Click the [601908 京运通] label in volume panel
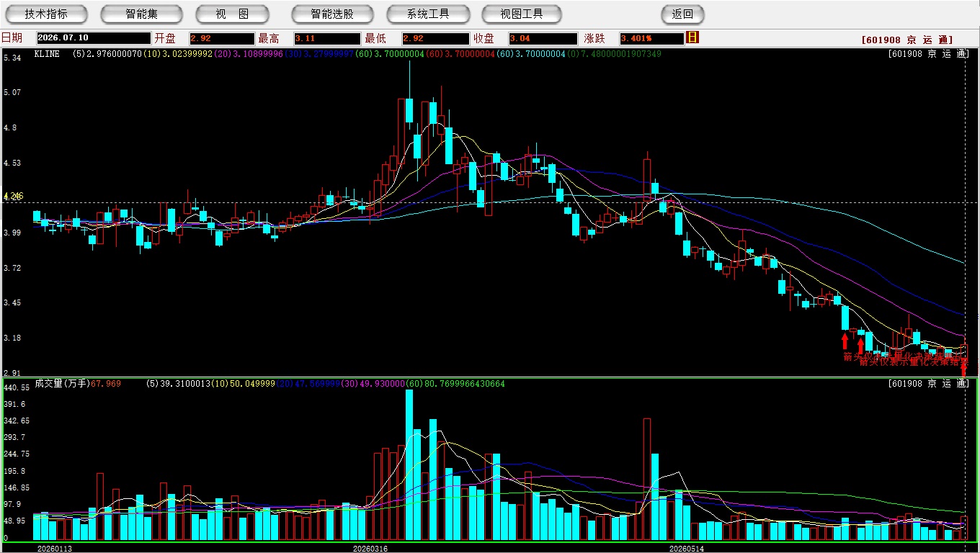Screen dimensions: 980x553 coord(929,384)
